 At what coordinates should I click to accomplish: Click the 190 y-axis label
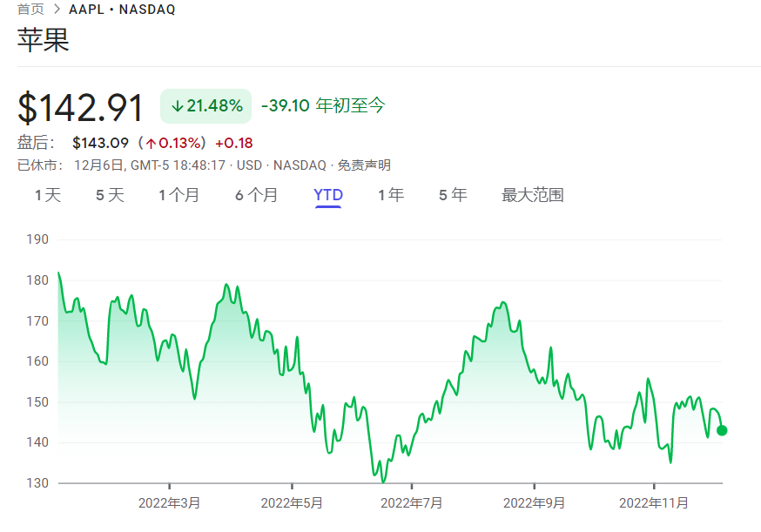37,239
